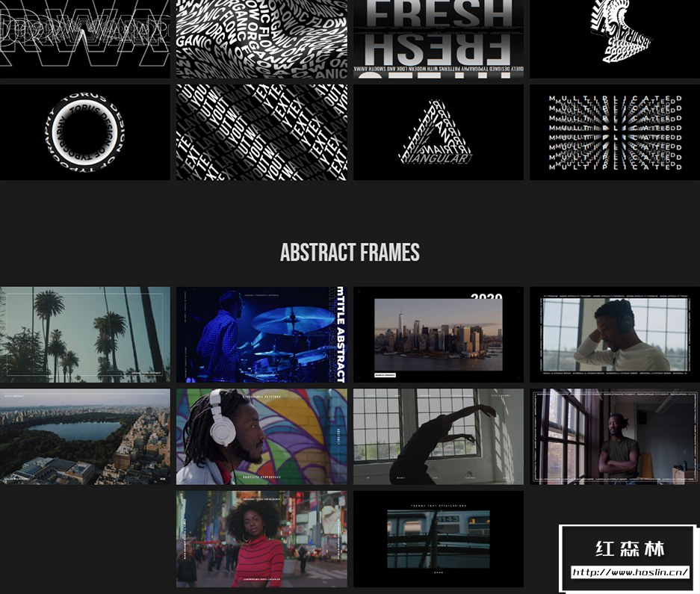Select the blue drummer frame thumbnail

tap(261, 335)
